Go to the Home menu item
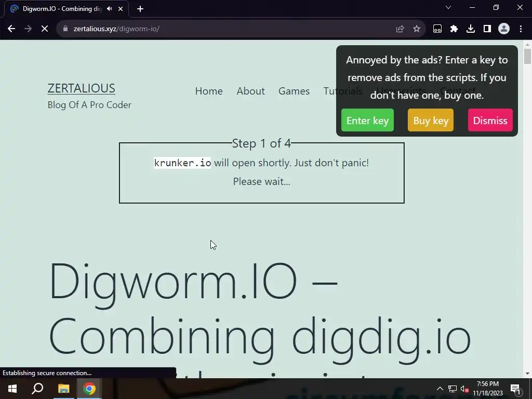 pyautogui.click(x=209, y=91)
